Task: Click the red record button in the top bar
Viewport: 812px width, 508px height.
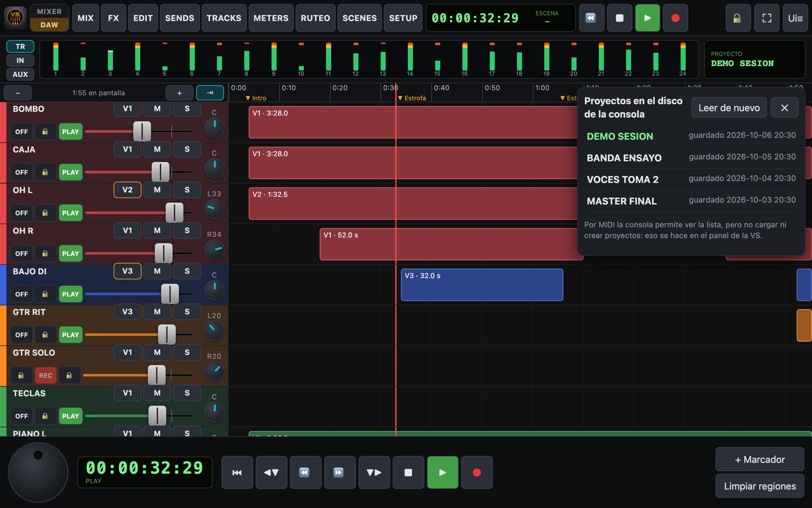Action: 675,18
